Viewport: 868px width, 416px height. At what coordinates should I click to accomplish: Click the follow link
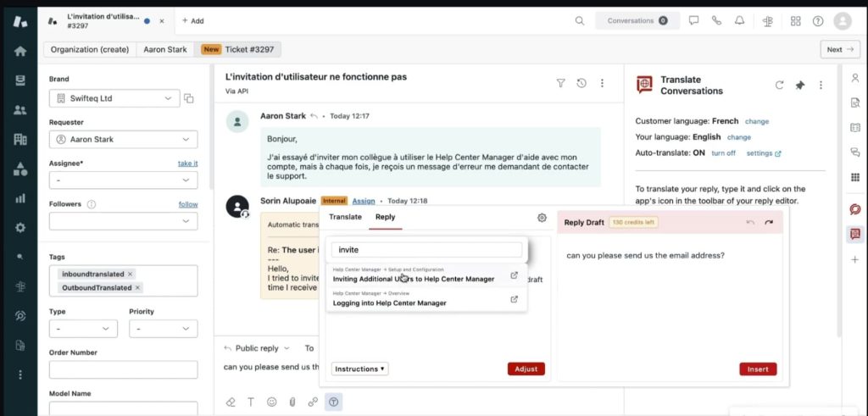tap(188, 204)
